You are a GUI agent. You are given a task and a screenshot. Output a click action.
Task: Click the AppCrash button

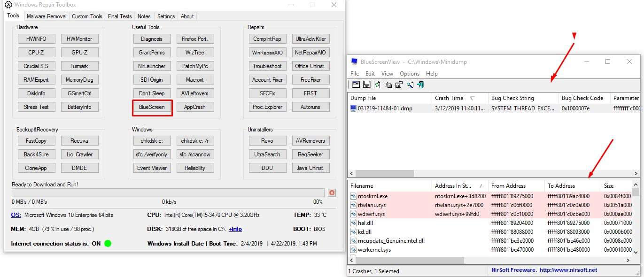[x=195, y=107]
